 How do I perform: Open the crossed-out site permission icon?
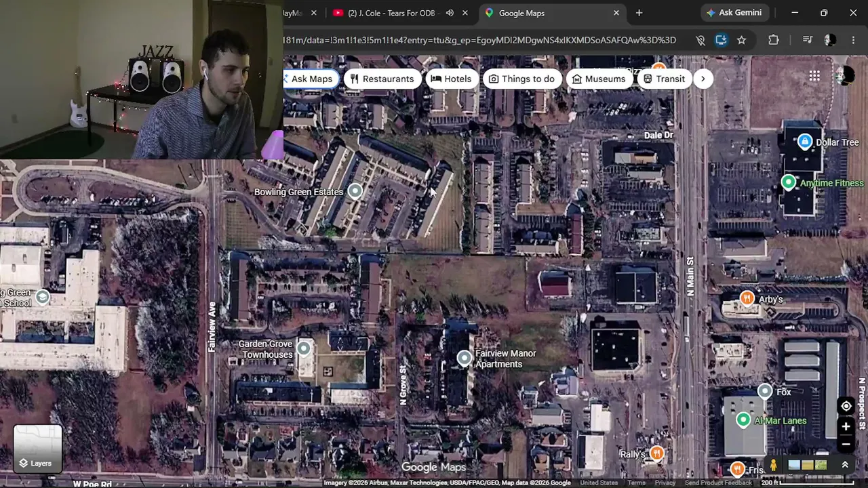pos(701,40)
